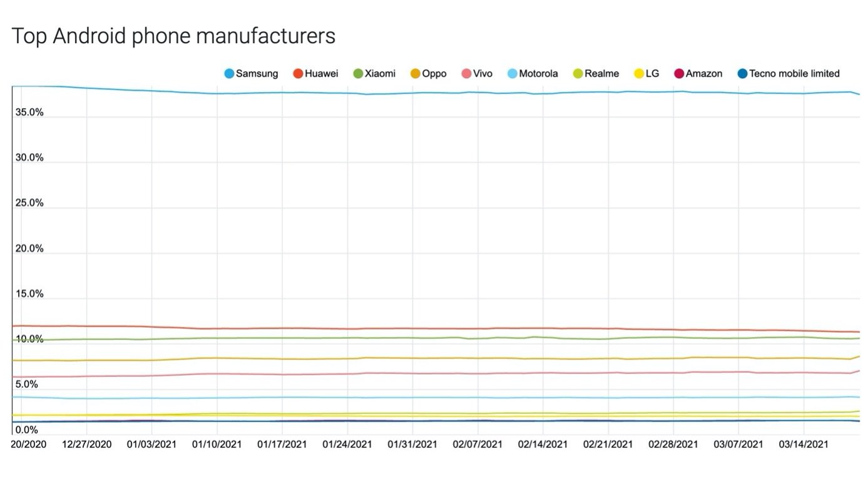Click the crimson Amazon legend dot

pos(679,74)
